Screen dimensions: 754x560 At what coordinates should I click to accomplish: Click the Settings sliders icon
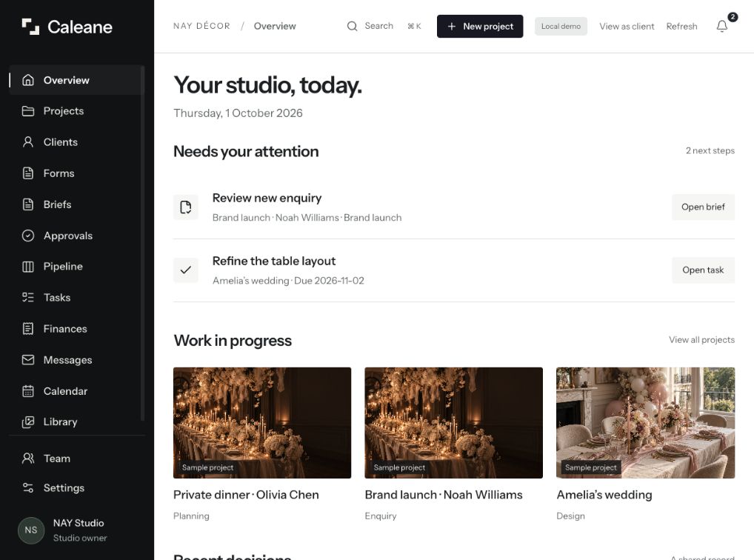pos(28,488)
